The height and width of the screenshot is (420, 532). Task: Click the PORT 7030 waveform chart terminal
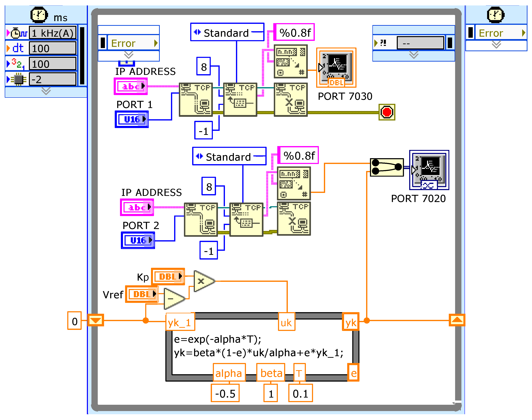point(336,68)
